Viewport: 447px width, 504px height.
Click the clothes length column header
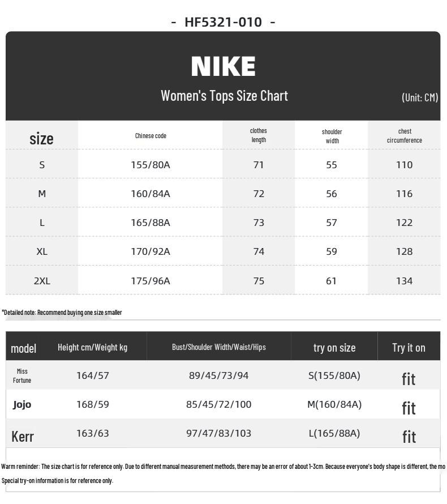click(x=259, y=135)
